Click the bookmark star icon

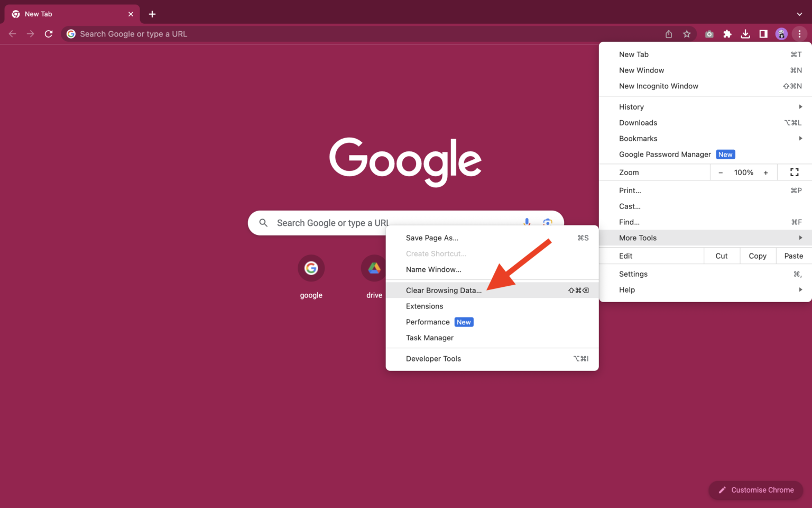(687, 34)
